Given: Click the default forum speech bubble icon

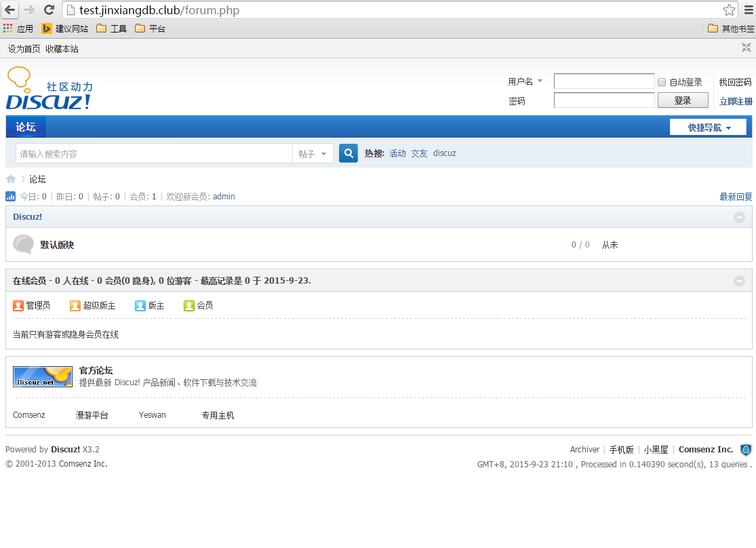Looking at the screenshot, I should [x=23, y=245].
